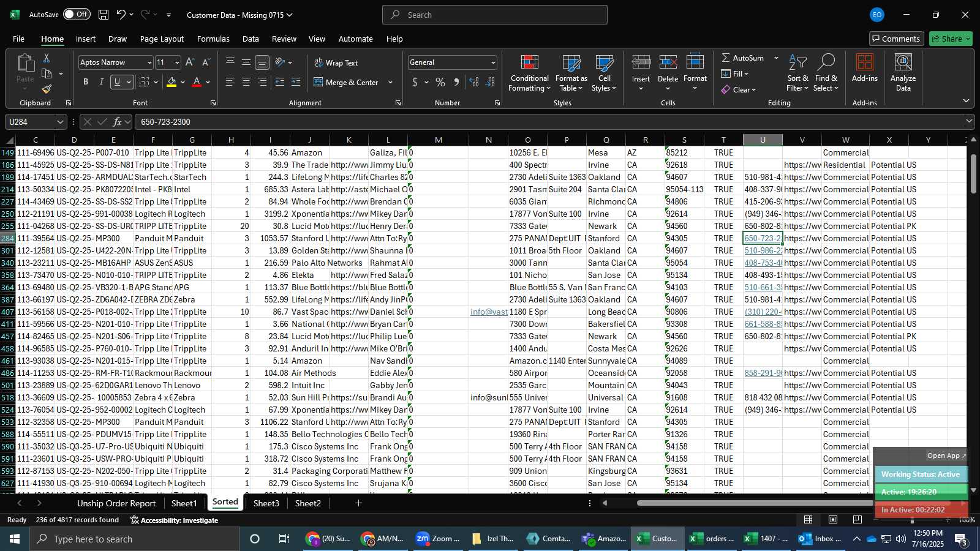Viewport: 980px width, 551px height.
Task: Click the Comma Style icon
Action: click(x=456, y=82)
